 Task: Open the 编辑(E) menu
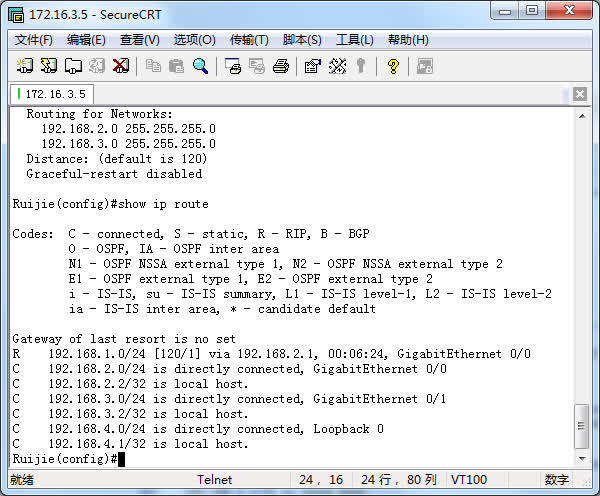86,40
